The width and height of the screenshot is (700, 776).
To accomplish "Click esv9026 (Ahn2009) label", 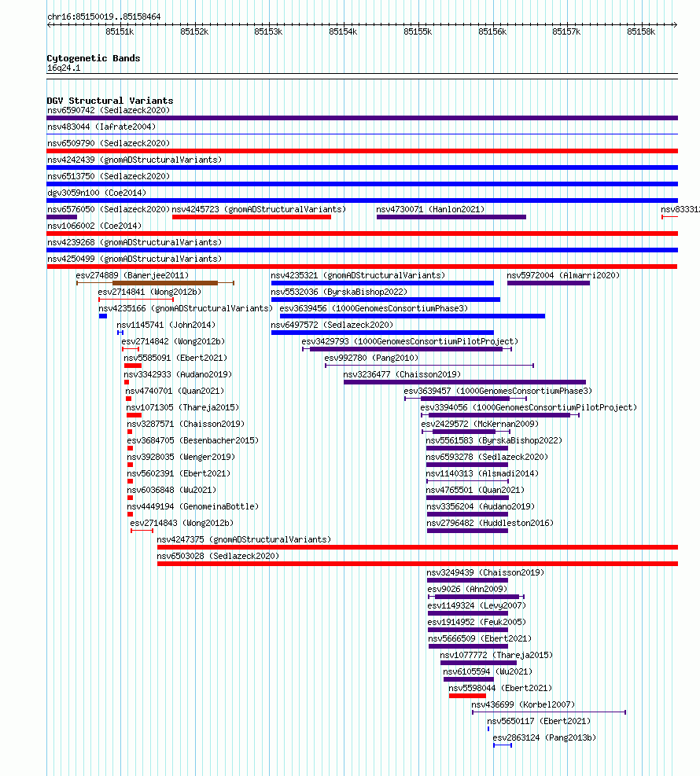I will [467, 589].
